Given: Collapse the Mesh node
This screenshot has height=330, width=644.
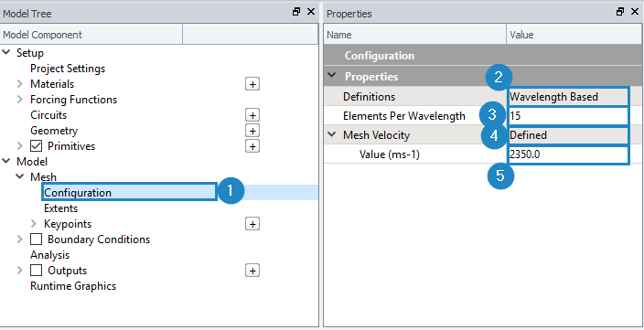Looking at the screenshot, I should (x=20, y=177).
